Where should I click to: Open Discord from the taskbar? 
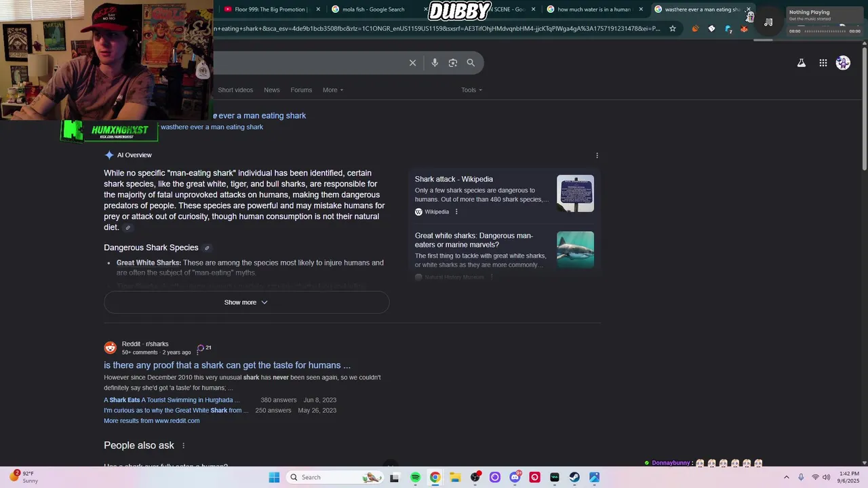point(515,477)
